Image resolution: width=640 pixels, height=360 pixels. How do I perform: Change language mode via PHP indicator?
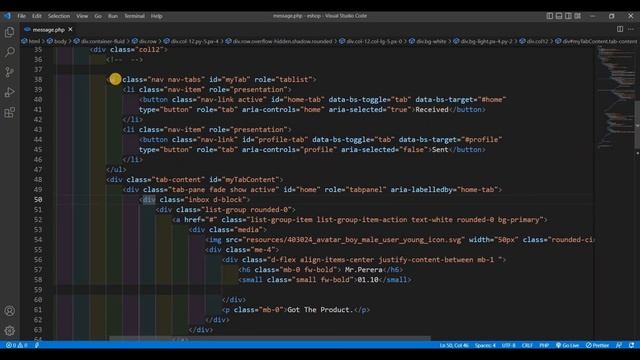click(x=544, y=345)
